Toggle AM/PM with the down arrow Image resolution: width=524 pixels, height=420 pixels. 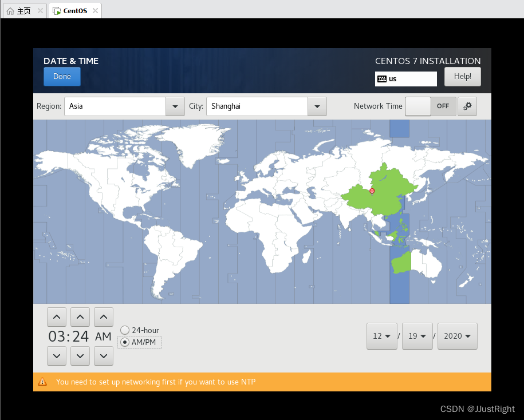tap(104, 356)
